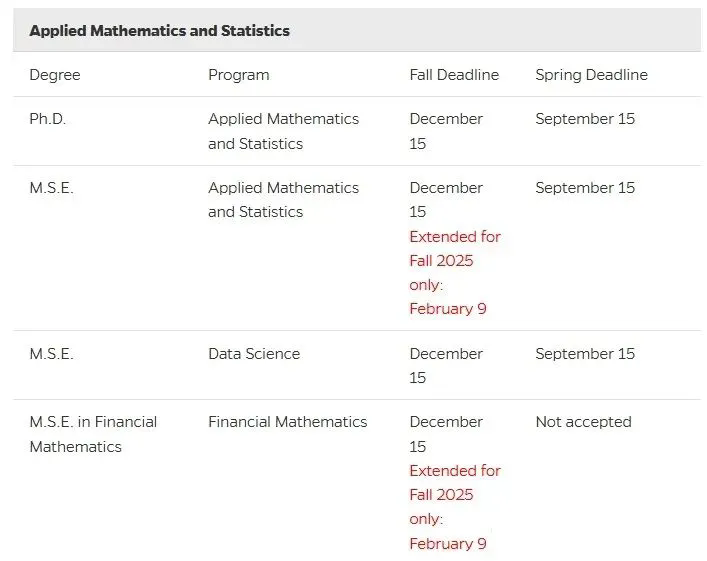Image resolution: width=707 pixels, height=561 pixels.
Task: Click the Ph.D. program name cell
Action: pos(283,131)
